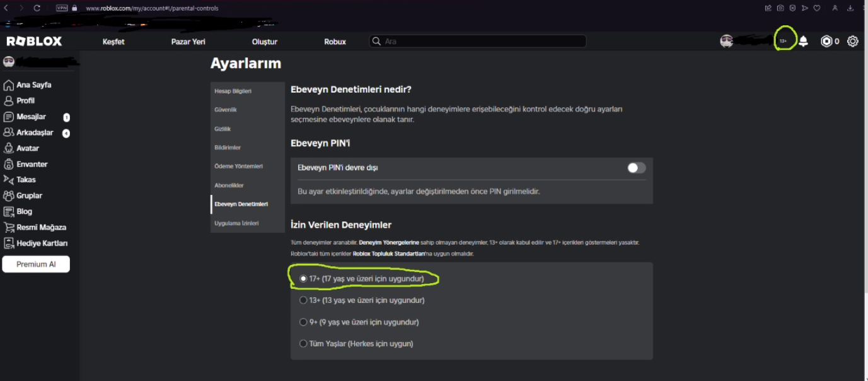Switch to the Bildirimler settings tab
The height and width of the screenshot is (381, 868).
click(x=248, y=148)
